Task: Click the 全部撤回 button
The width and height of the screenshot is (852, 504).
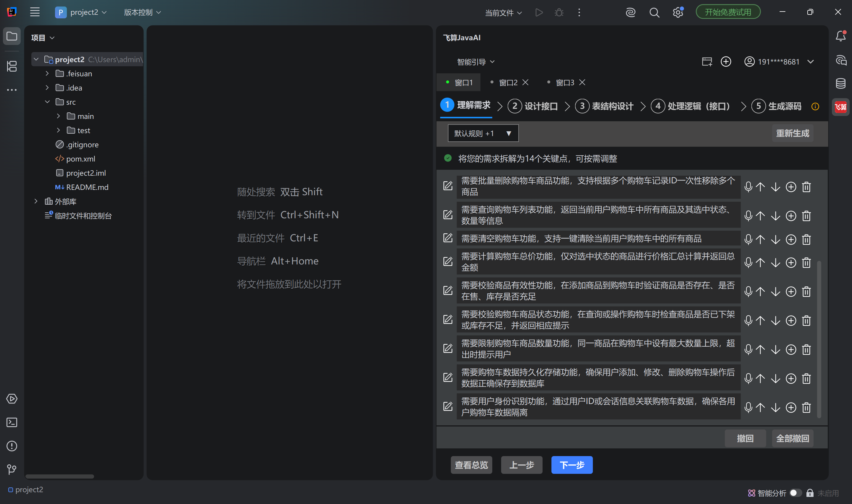Action: [x=793, y=438]
